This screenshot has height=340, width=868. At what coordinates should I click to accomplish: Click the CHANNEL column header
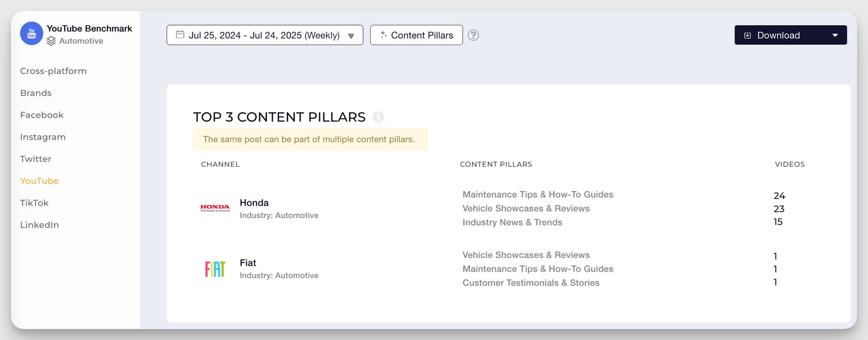point(220,164)
